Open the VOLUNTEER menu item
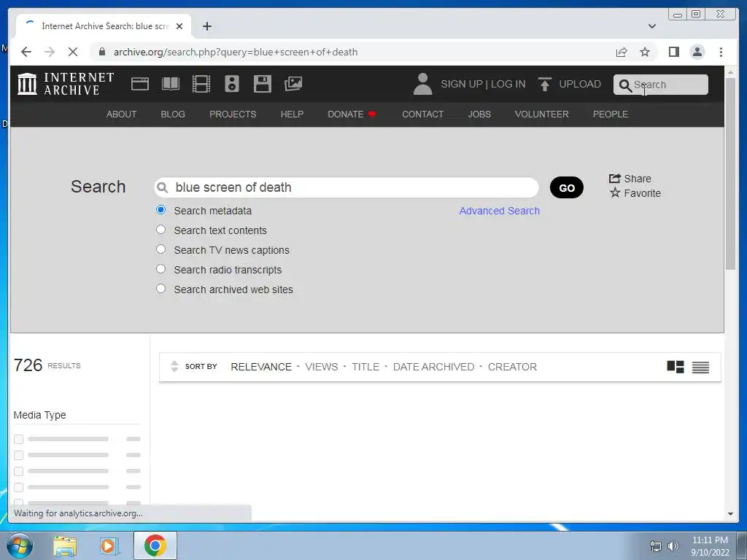 coord(542,114)
